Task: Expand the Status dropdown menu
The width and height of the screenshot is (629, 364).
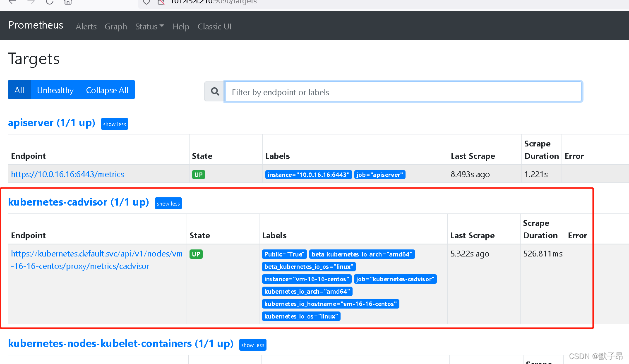Action: [149, 26]
